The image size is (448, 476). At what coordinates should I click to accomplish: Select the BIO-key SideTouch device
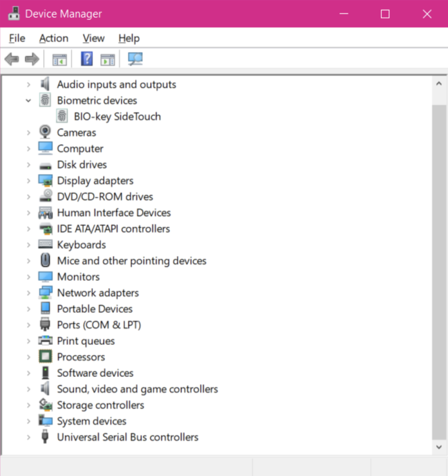[x=117, y=117]
